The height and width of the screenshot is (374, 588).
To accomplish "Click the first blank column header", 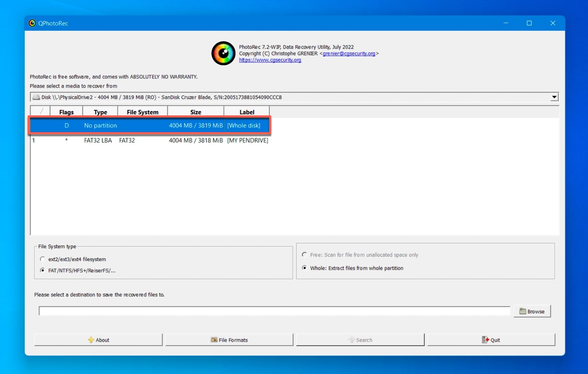I will (x=41, y=112).
